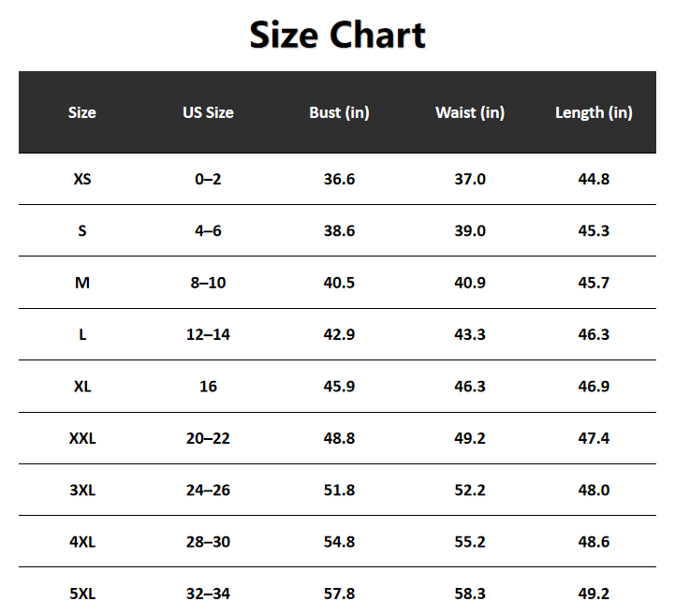Select the XS size row label
Viewport: 675px width, 616px height.
82,179
